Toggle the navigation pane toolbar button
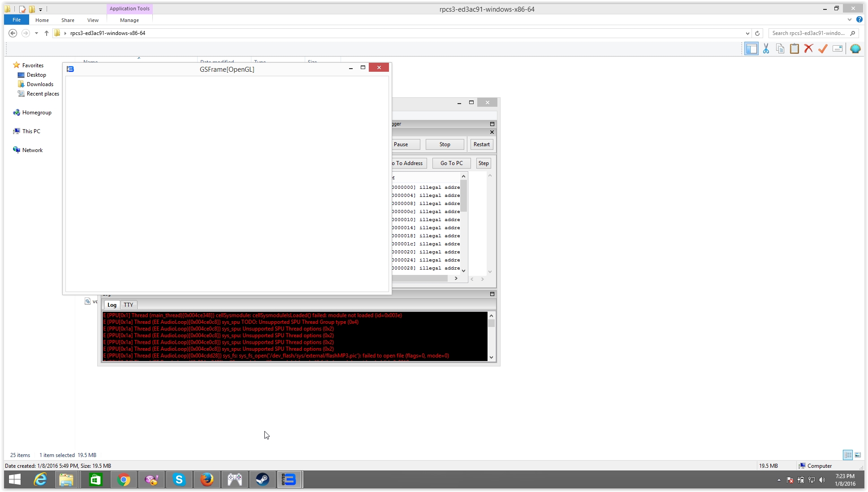This screenshot has width=868, height=492. click(x=751, y=49)
